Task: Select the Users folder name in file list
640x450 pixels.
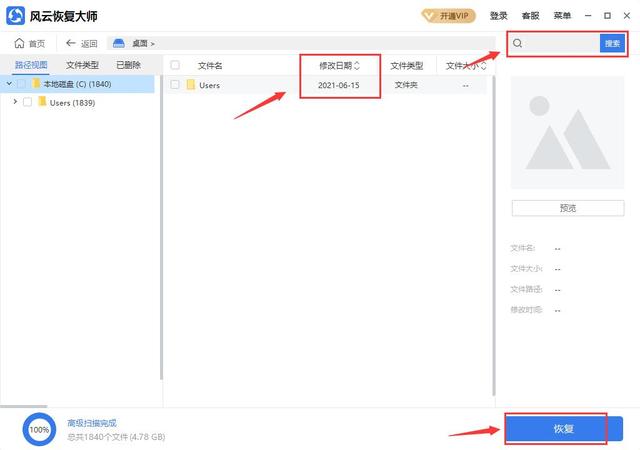Action: (209, 85)
